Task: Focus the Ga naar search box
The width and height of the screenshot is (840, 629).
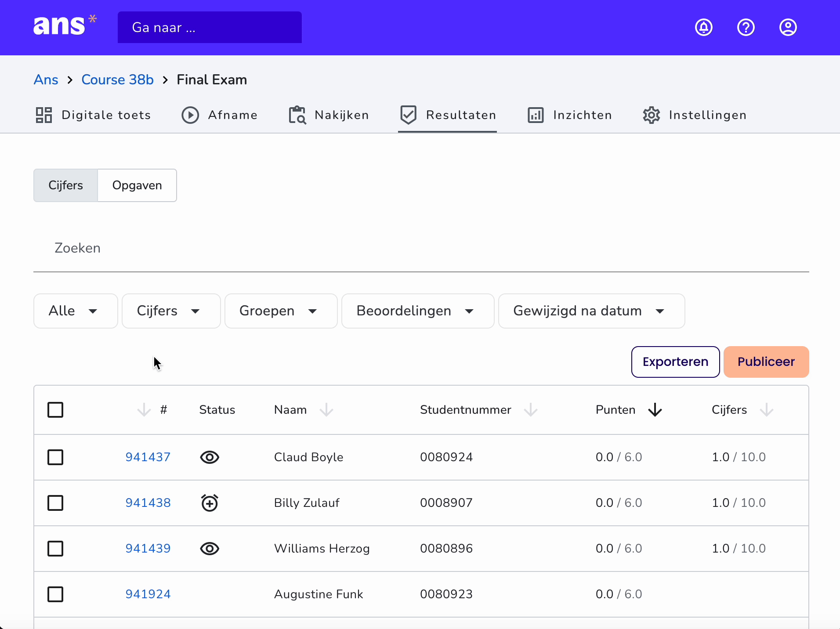Action: pos(210,27)
